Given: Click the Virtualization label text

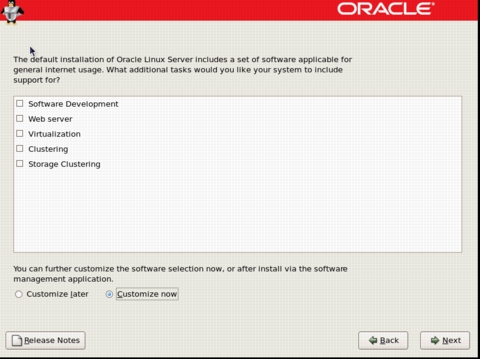Looking at the screenshot, I should [x=54, y=134].
